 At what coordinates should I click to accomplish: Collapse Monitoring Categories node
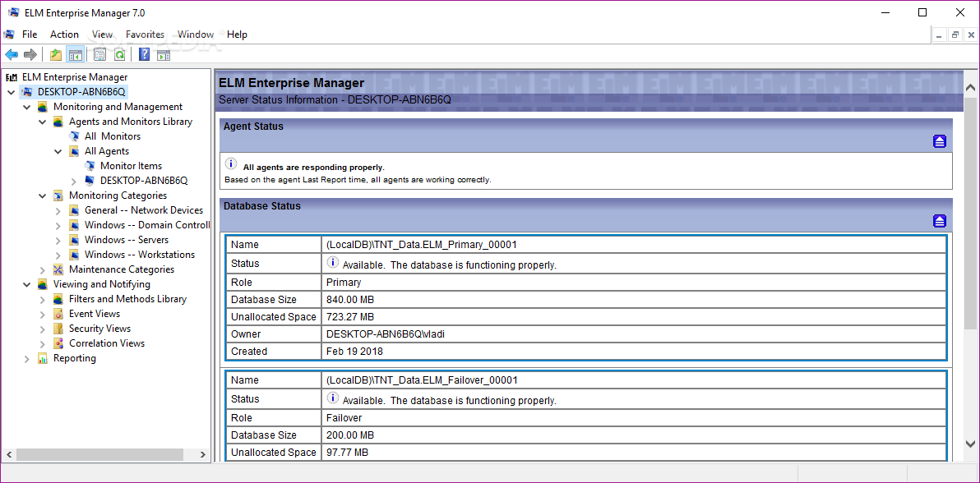tap(43, 195)
